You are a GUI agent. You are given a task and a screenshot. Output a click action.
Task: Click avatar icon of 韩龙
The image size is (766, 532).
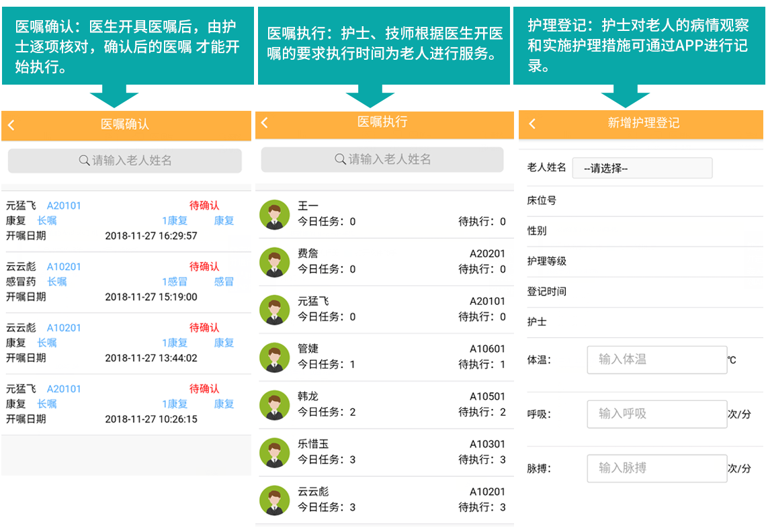coord(274,405)
